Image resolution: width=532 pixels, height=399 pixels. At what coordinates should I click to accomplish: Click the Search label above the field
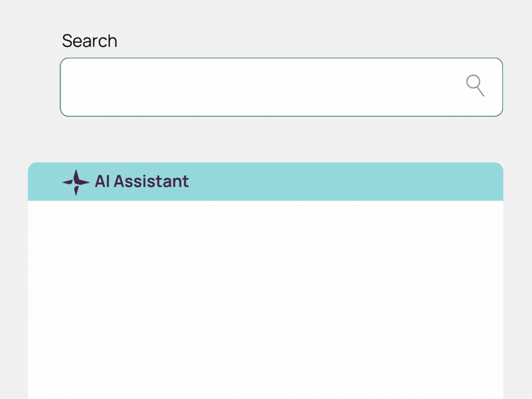pyautogui.click(x=89, y=41)
